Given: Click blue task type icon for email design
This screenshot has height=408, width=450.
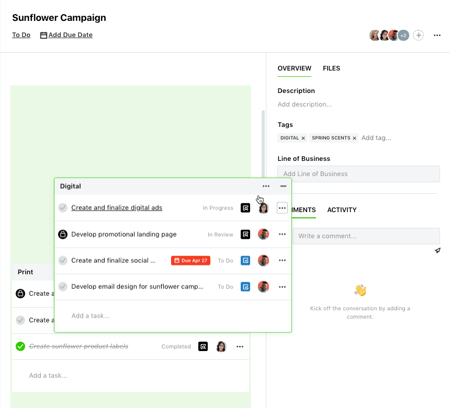Looking at the screenshot, I should coord(245,287).
